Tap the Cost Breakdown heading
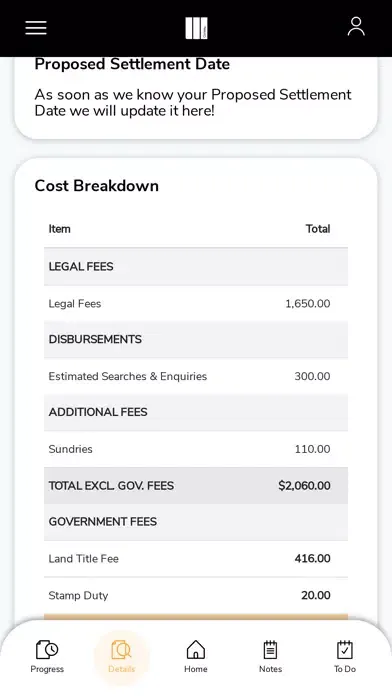Image resolution: width=392 pixels, height=696 pixels. click(96, 186)
